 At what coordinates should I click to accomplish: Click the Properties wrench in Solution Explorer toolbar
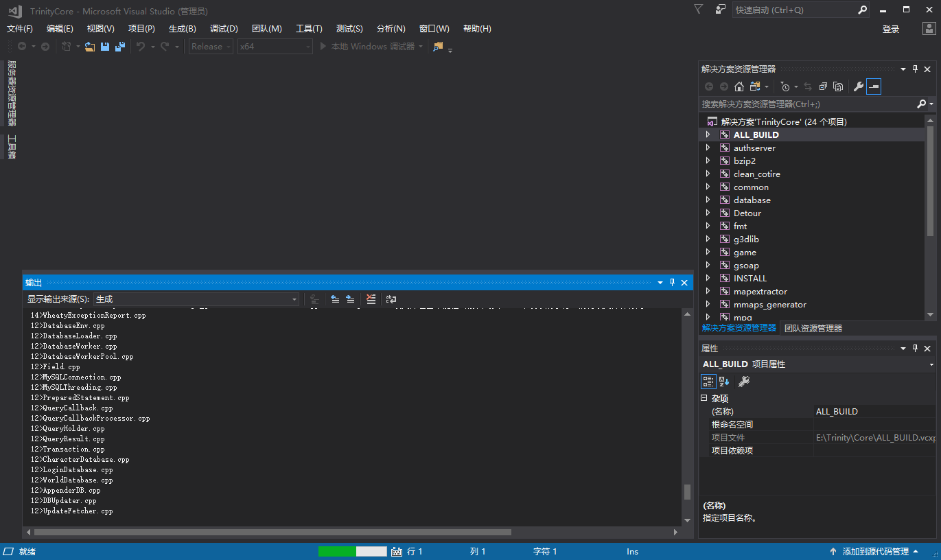[858, 86]
